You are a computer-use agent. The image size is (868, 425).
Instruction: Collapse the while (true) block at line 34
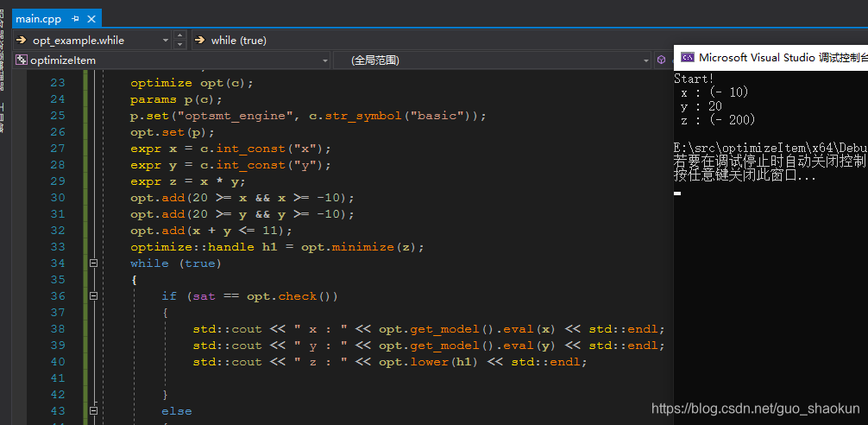point(93,263)
